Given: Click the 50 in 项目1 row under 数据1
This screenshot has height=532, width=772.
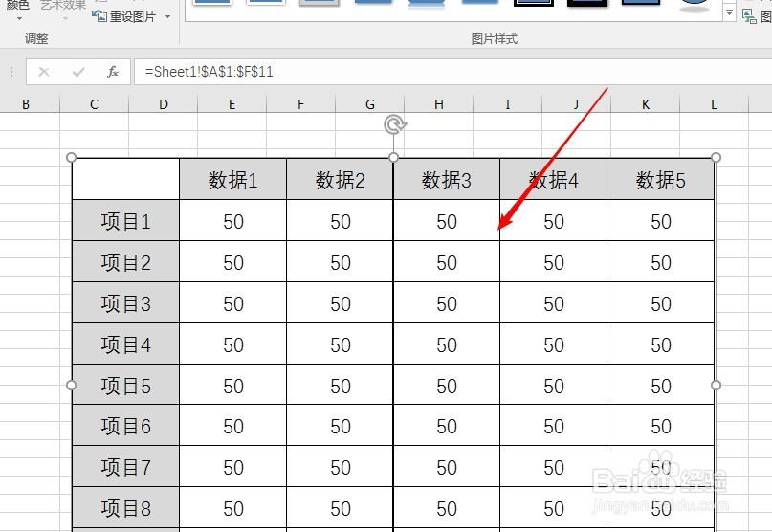Looking at the screenshot, I should click(x=233, y=222).
